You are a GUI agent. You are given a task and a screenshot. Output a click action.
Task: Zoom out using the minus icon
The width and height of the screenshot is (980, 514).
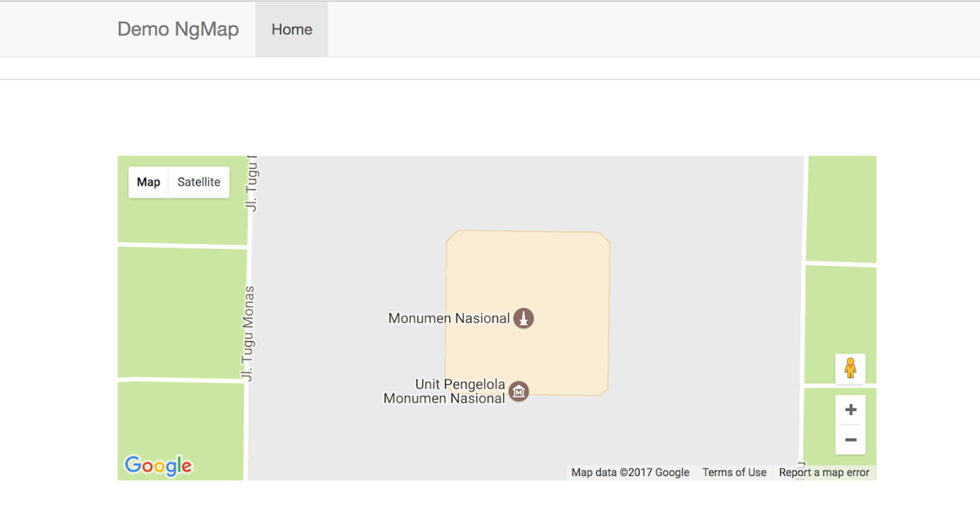(850, 439)
